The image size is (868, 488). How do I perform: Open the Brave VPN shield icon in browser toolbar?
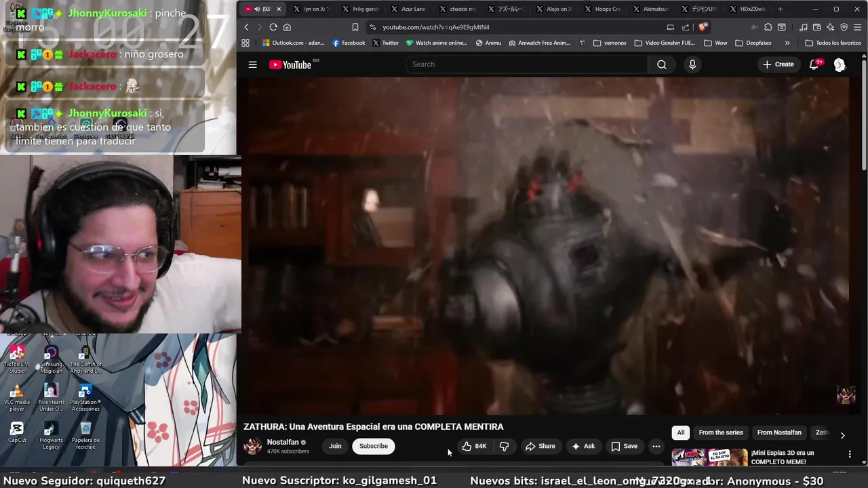tap(844, 27)
